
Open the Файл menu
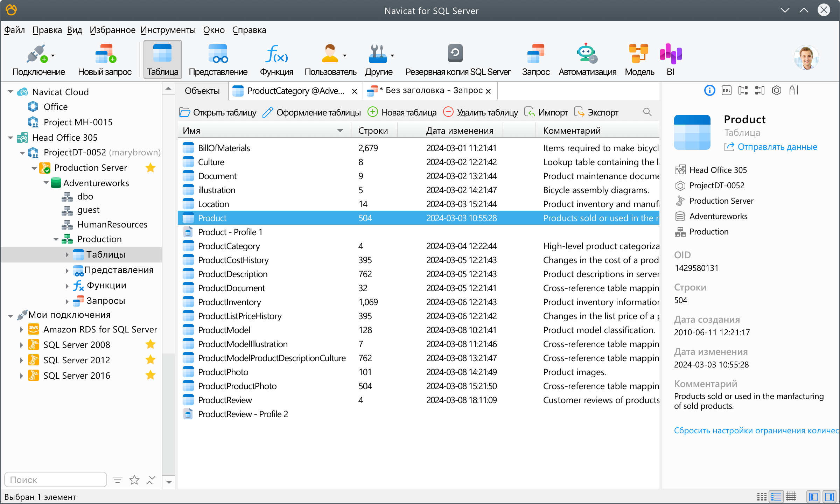(14, 30)
